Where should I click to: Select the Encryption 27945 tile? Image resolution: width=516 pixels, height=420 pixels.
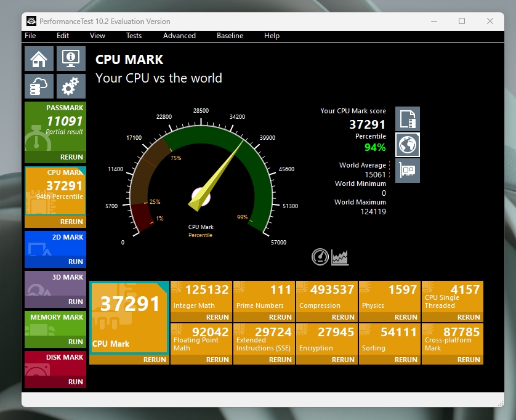click(327, 339)
